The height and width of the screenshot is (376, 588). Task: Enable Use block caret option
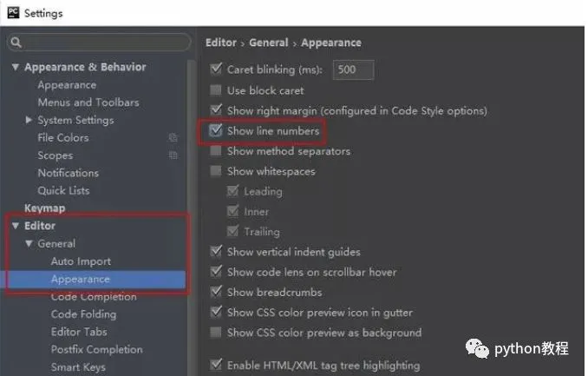pos(216,90)
